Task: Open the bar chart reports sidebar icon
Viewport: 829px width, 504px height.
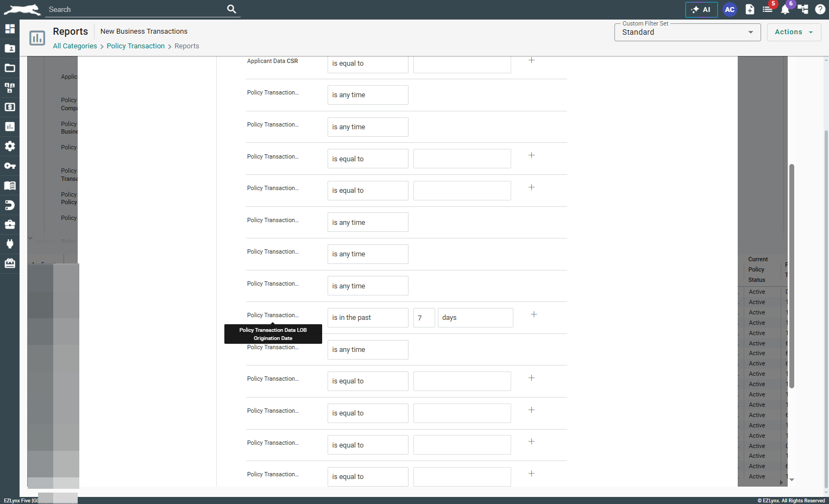Action: [10, 127]
